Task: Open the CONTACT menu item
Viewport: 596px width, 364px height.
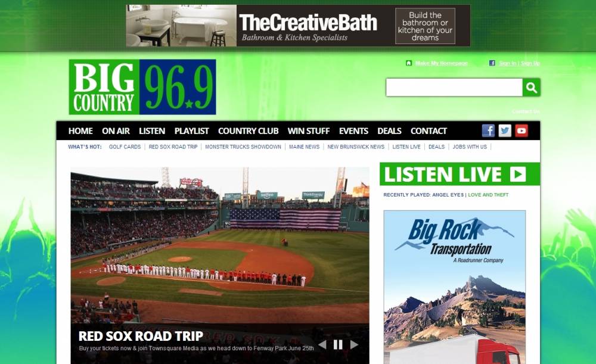Action: tap(429, 131)
